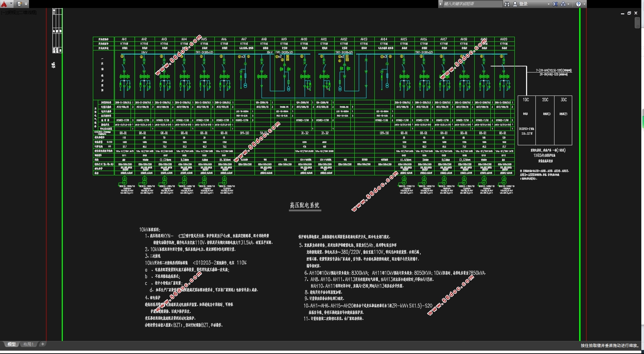This screenshot has height=354, width=644.
Task: Click the vertical scrollbar thumb
Action: 637,23
